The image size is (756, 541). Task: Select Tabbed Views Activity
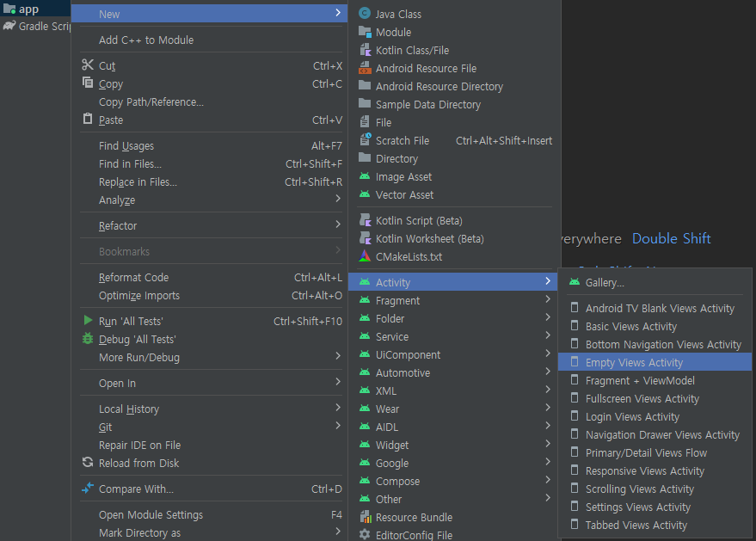[x=655, y=525]
